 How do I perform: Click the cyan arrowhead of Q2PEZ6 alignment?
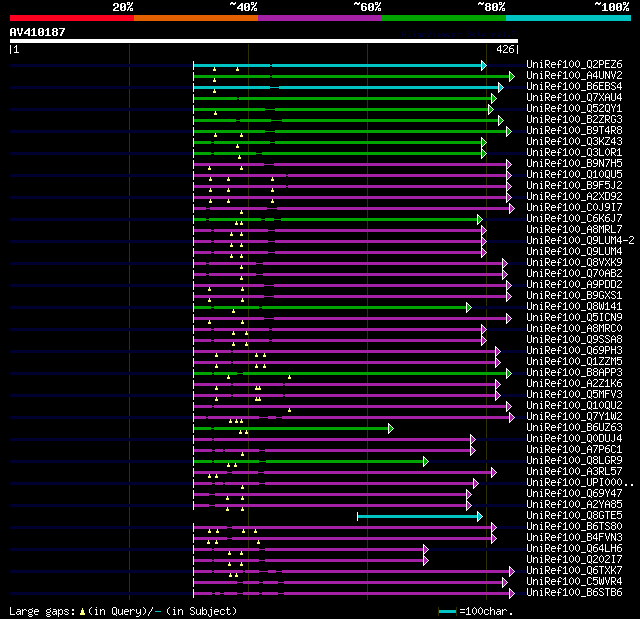[x=484, y=65]
